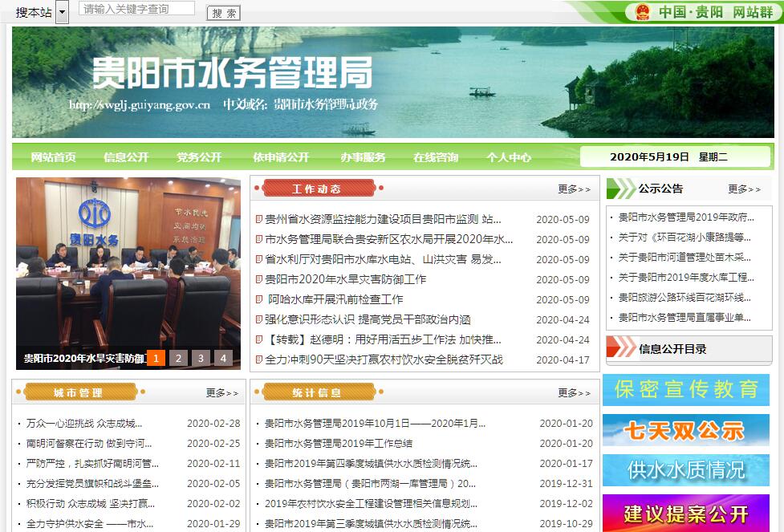This screenshot has height=532, width=784.
Task: Expand 更多 in the 统计信息 section
Action: (x=574, y=393)
